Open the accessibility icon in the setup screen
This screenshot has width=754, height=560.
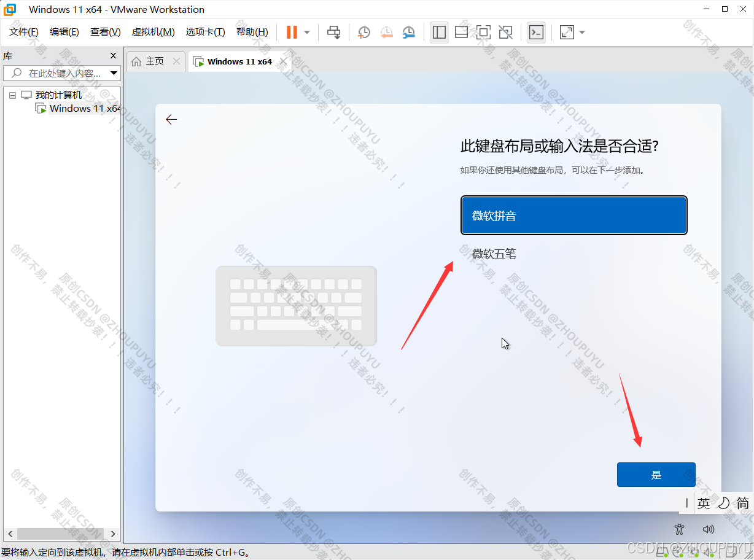(678, 529)
